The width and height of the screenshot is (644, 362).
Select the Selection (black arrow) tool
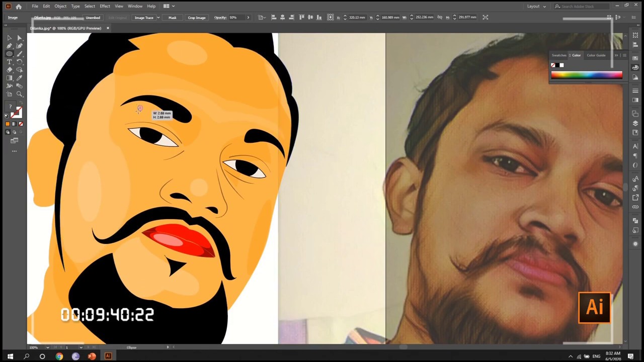[9, 38]
